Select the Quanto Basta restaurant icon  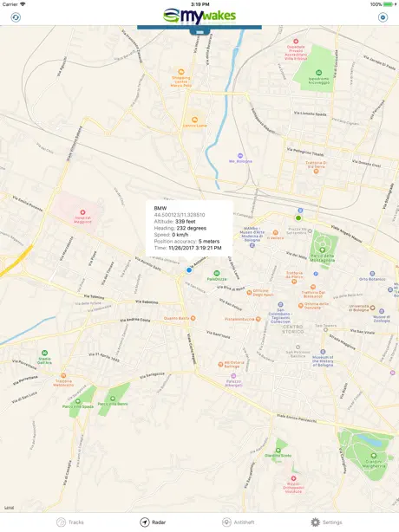click(193, 318)
